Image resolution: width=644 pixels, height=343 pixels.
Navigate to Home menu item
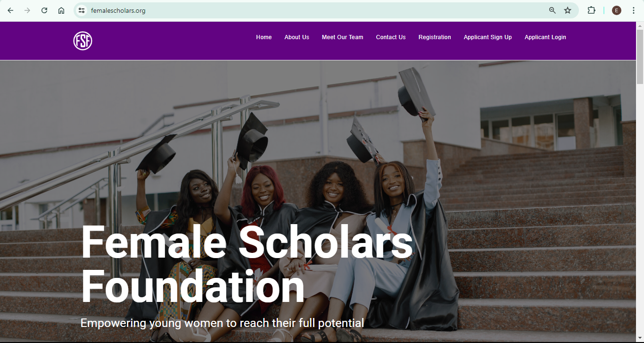[264, 37]
